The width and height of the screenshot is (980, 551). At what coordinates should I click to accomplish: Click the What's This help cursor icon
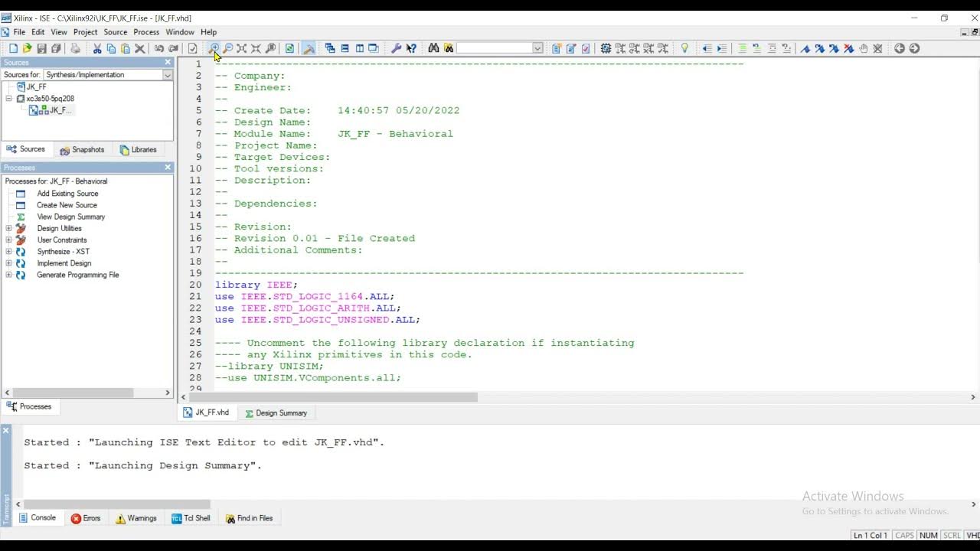point(411,48)
